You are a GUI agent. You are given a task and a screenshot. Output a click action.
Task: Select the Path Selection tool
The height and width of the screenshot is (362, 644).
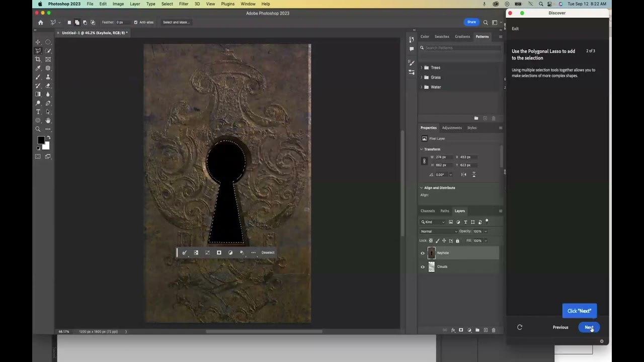pyautogui.click(x=48, y=112)
